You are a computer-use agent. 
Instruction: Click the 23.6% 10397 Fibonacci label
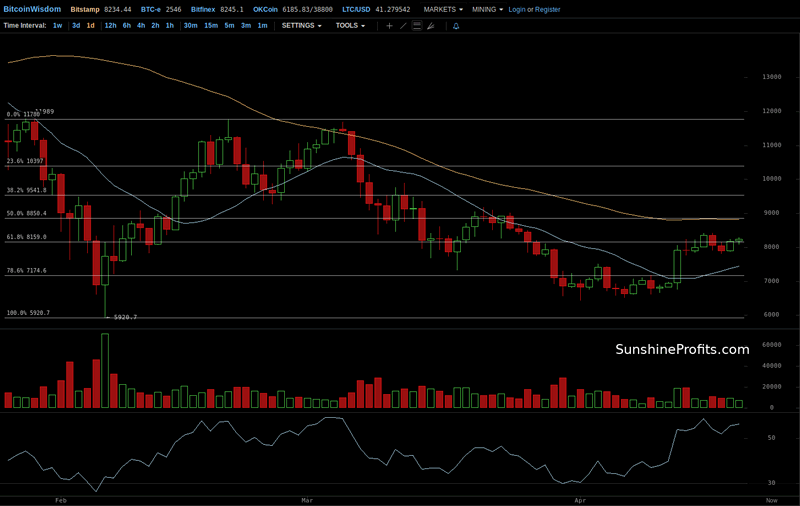[25, 161]
